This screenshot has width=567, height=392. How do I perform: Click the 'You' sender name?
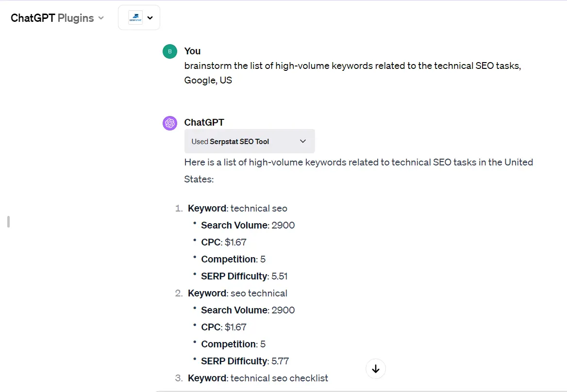coord(192,51)
